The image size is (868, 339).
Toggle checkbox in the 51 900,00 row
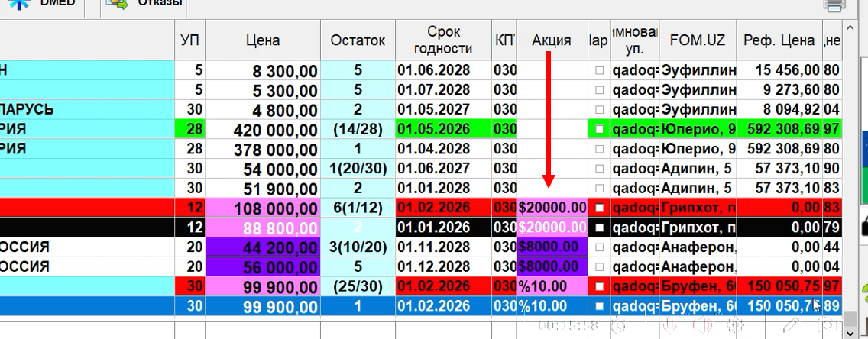coord(599,188)
